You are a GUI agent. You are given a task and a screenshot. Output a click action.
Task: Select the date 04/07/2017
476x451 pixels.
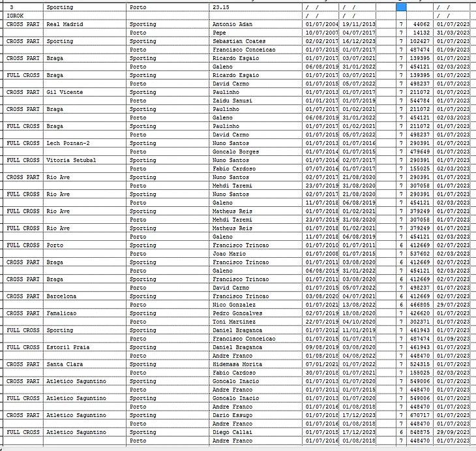359,33
